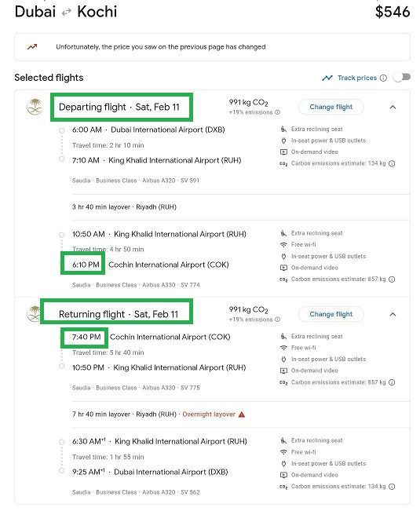Select the Departing flight Sat, Feb 11 header

pyautogui.click(x=119, y=107)
